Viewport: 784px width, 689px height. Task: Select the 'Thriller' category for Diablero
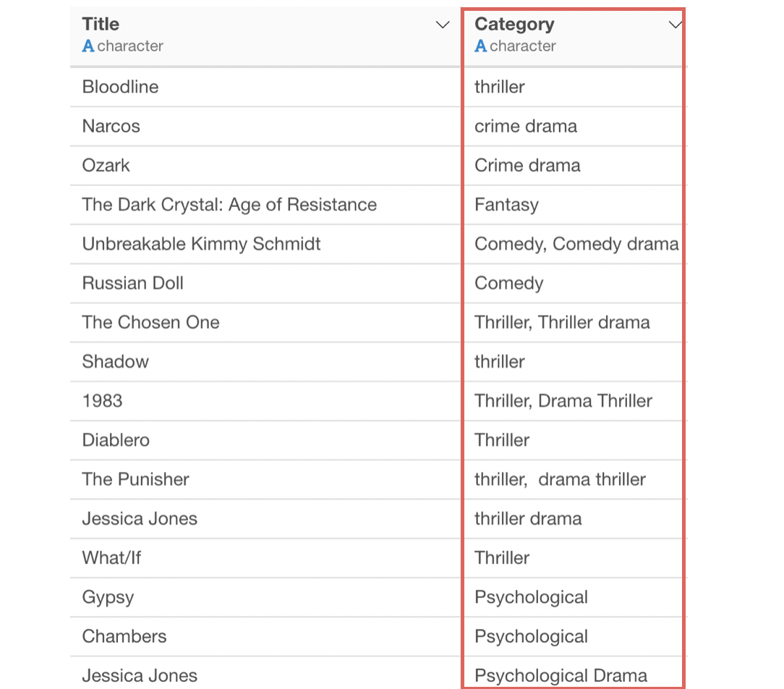tap(574, 440)
